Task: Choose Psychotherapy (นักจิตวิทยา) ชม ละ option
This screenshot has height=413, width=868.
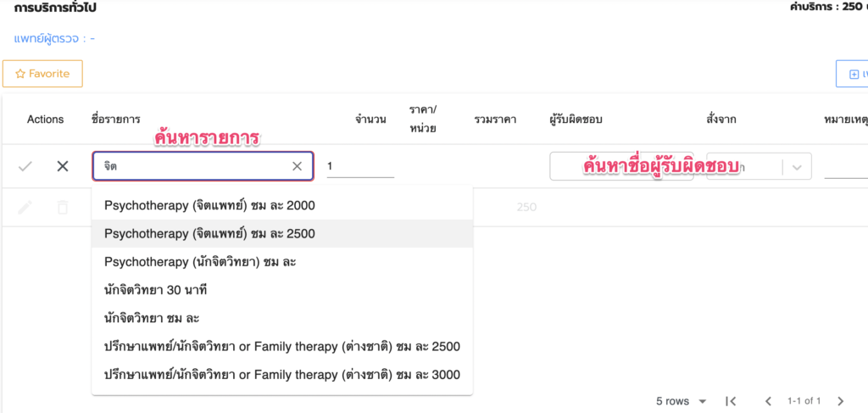Action: click(200, 262)
